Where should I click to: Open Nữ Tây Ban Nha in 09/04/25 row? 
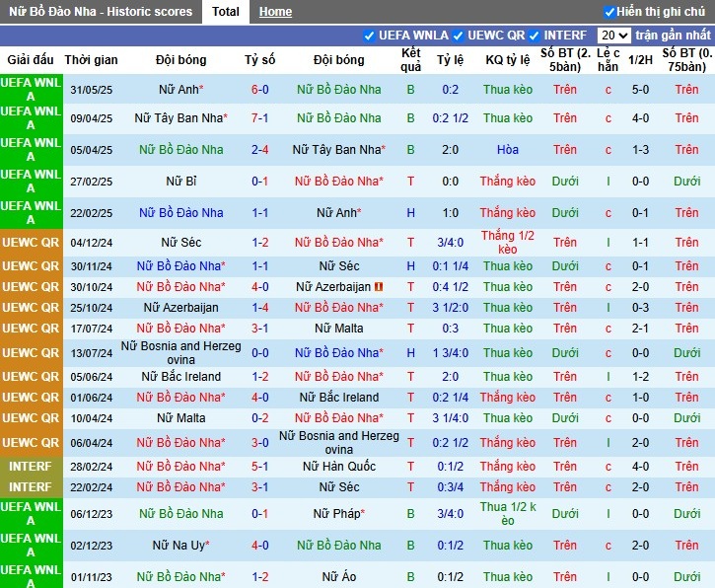(x=181, y=118)
